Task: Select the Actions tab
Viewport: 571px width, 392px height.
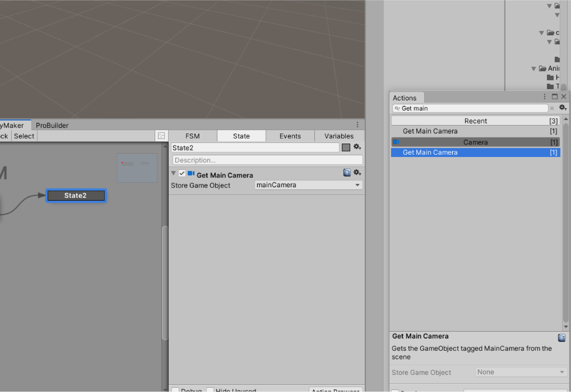Action: tap(406, 98)
